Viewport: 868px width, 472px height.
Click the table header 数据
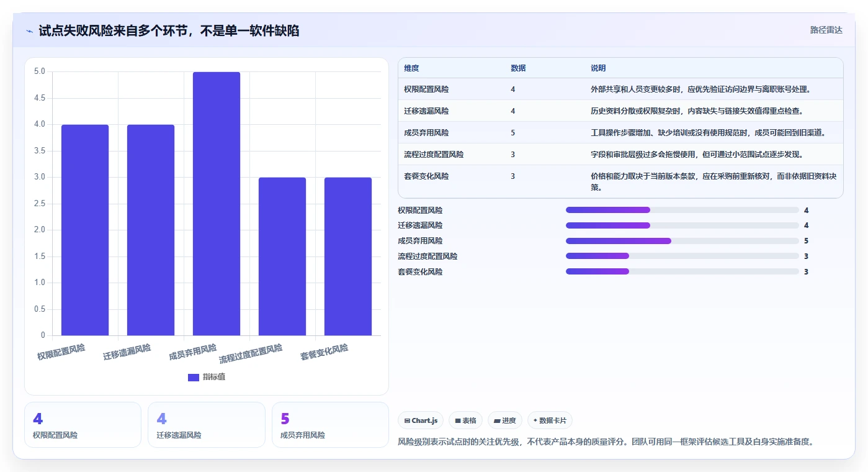(518, 68)
